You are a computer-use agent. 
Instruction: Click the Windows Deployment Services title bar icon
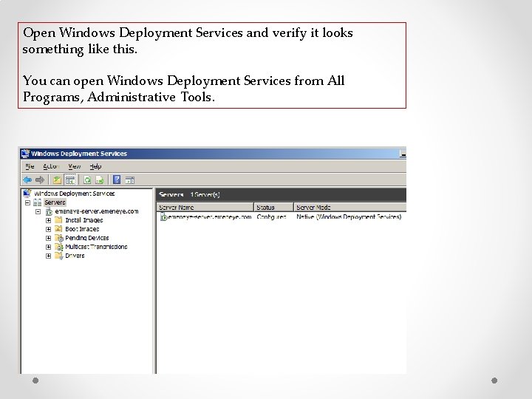point(25,154)
